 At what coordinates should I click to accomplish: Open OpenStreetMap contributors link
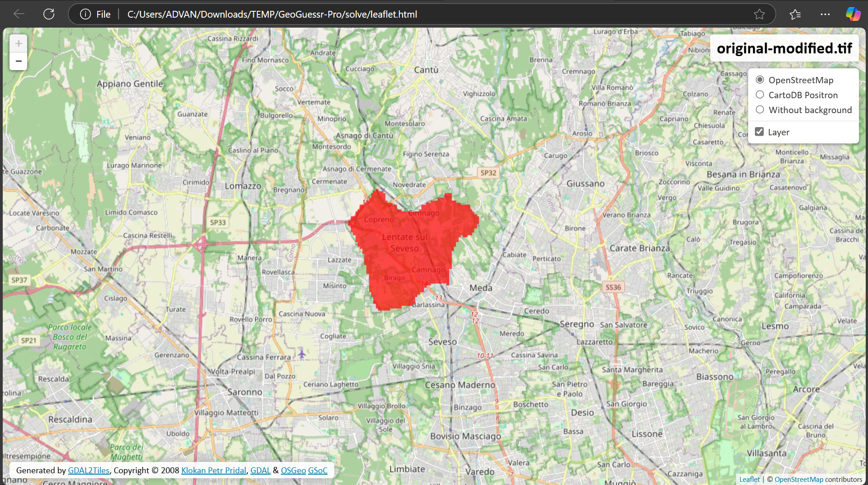point(798,479)
